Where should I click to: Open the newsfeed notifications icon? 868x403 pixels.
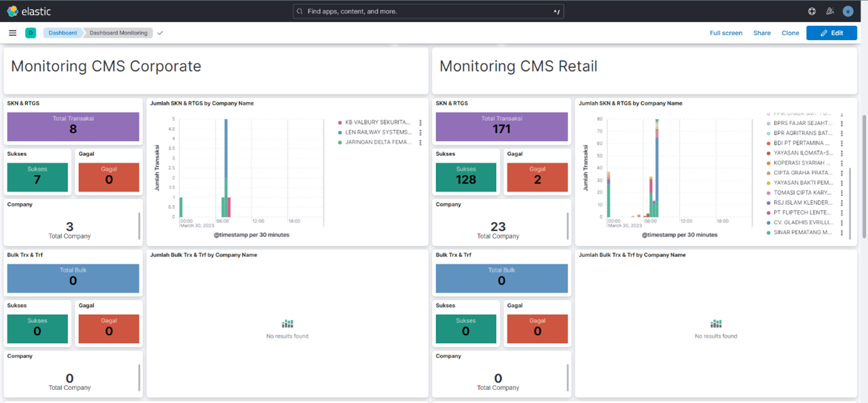click(830, 11)
